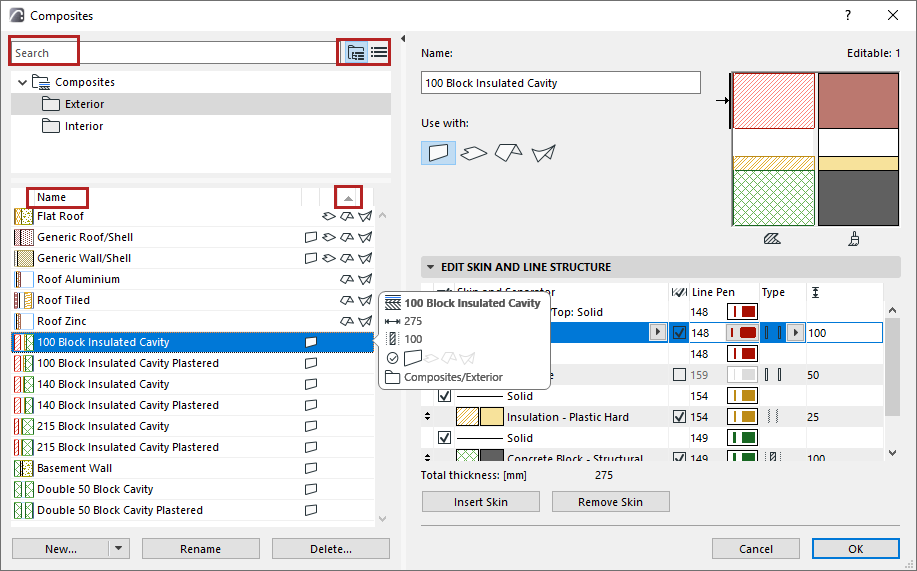Click the cut fill preview icon
The image size is (917, 571).
point(772,239)
